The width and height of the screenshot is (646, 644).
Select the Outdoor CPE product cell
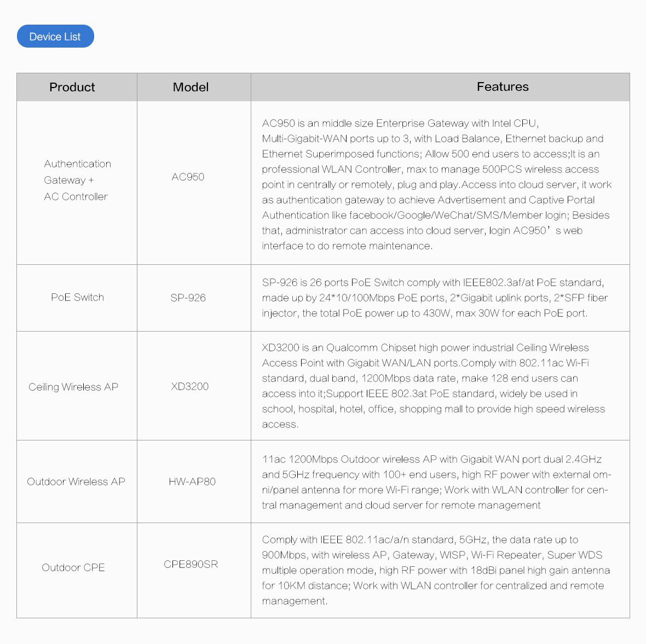point(77,570)
